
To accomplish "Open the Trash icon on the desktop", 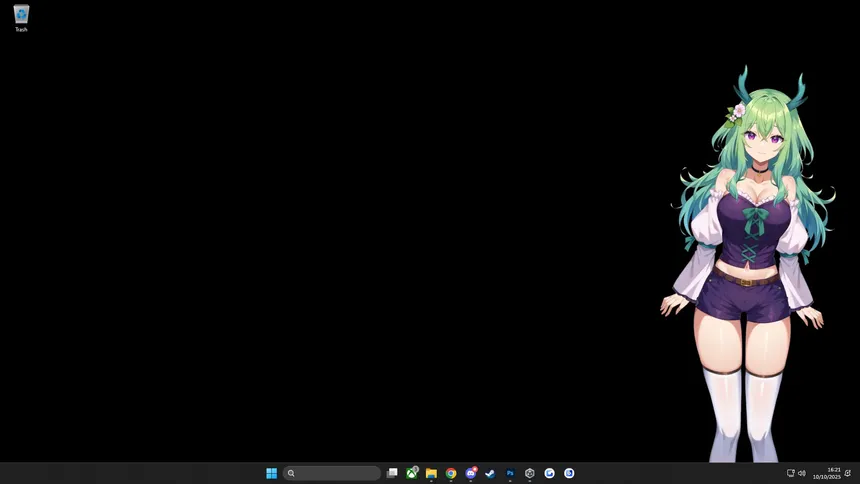I will 21,14.
